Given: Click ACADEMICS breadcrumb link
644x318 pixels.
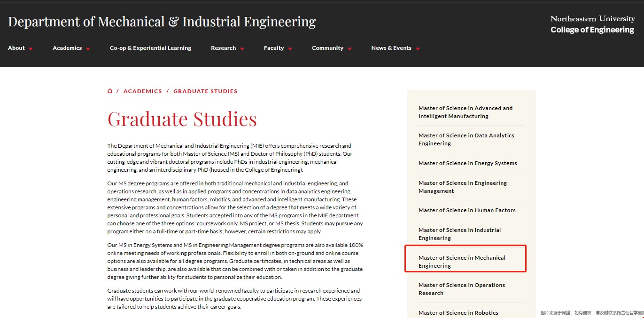Looking at the screenshot, I should pyautogui.click(x=143, y=91).
